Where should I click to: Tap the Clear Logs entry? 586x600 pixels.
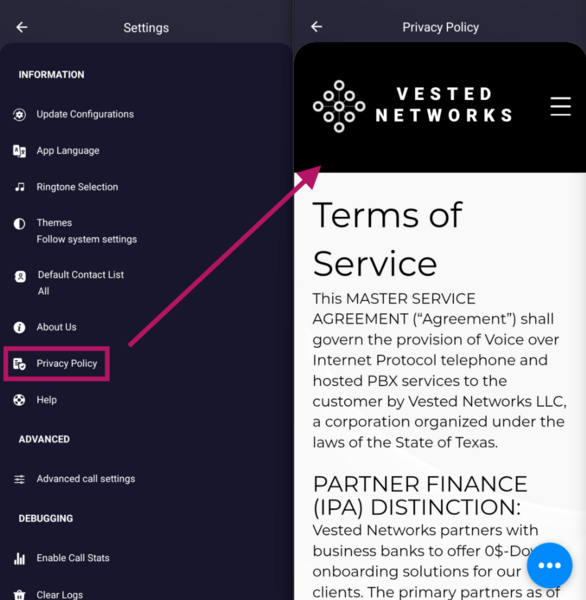(x=59, y=595)
